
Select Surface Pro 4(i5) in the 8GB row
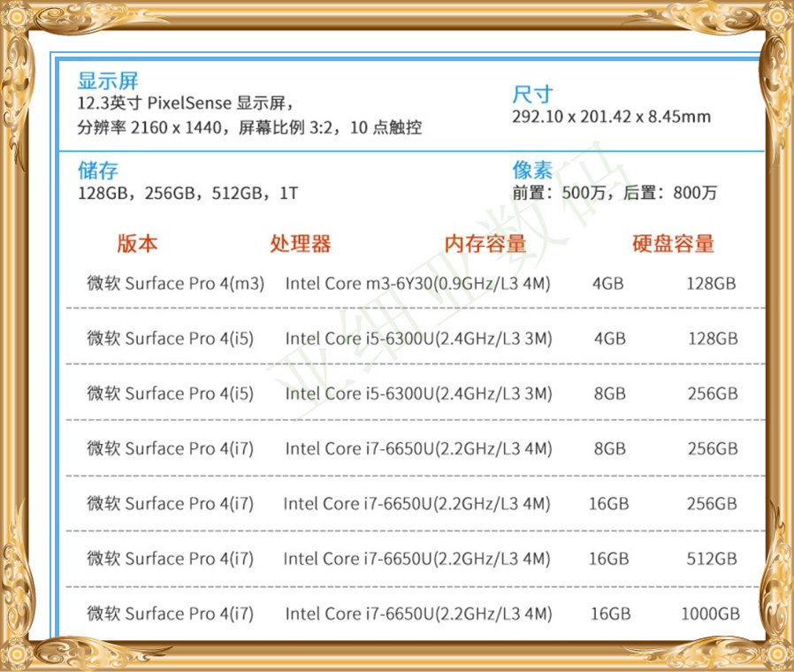point(170,393)
